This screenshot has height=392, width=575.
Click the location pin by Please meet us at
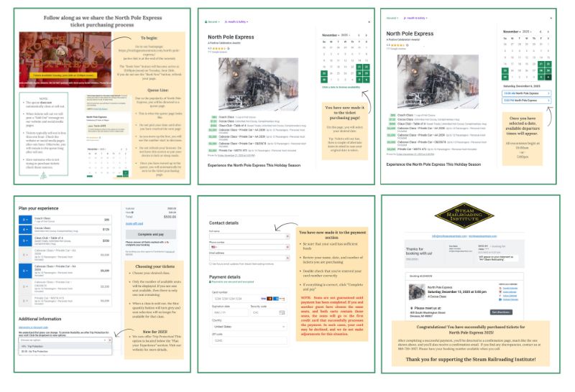coord(411,308)
